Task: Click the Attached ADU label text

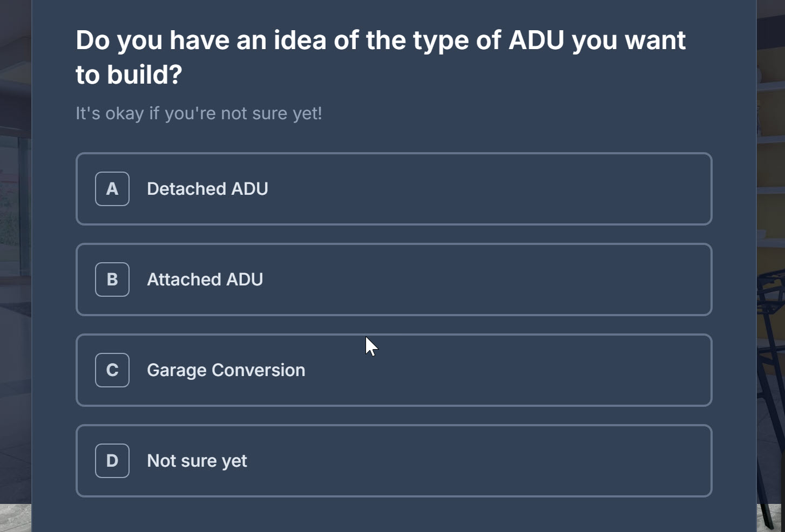Action: point(205,279)
